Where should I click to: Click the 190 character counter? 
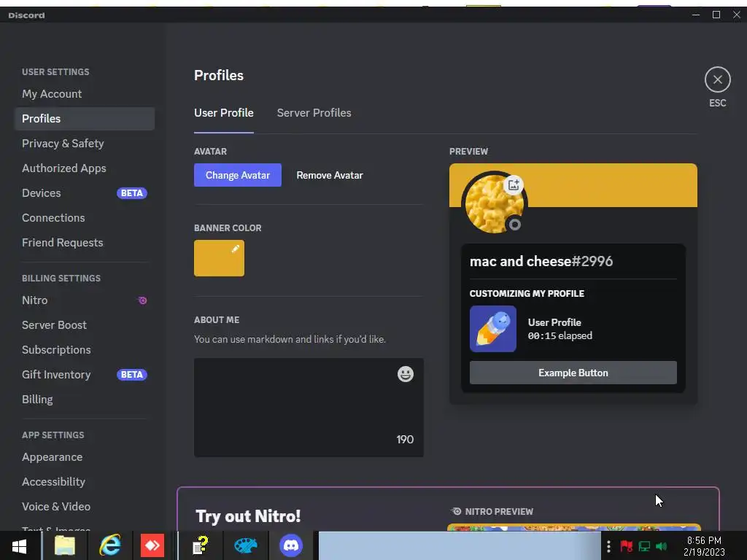(x=405, y=440)
